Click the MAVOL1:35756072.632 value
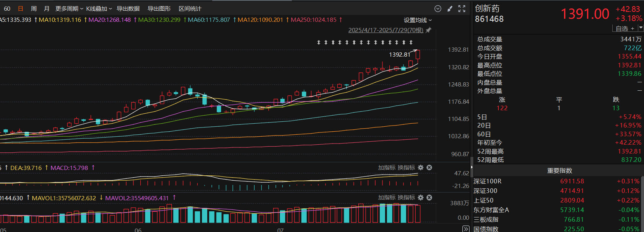Screen dimensions: 644x232 [64, 198]
